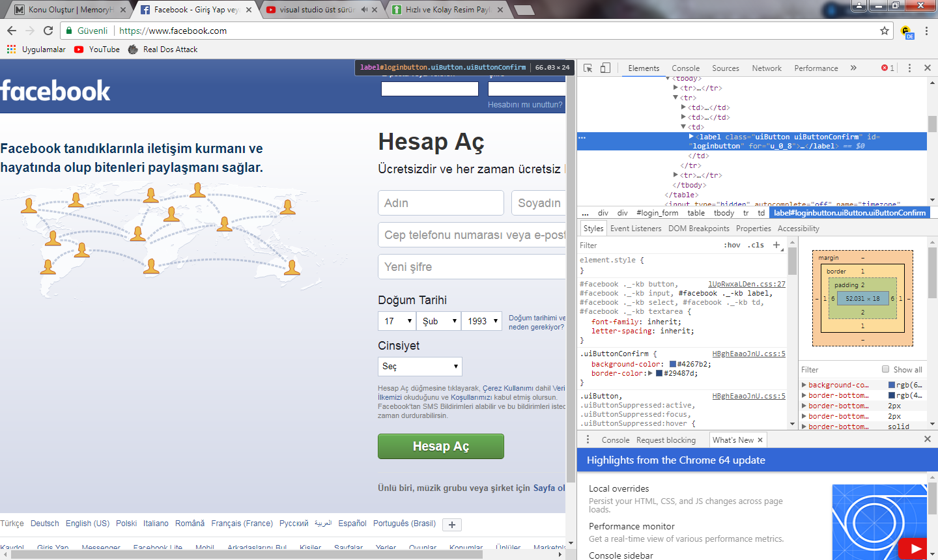The height and width of the screenshot is (560, 938).
Task: Close the Facebook tab
Action: 249,10
